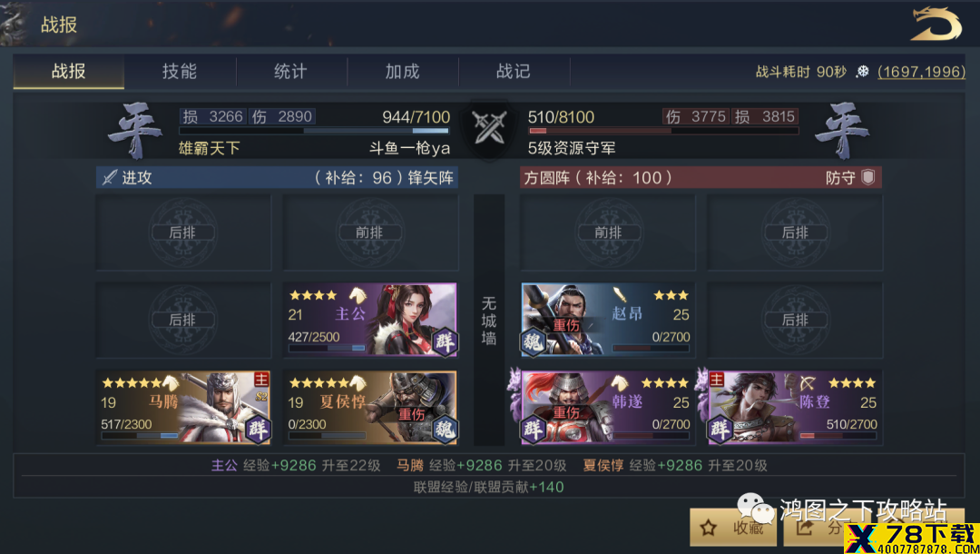980x554 pixels.
Task: Open the 加成 tab
Action: (x=403, y=72)
